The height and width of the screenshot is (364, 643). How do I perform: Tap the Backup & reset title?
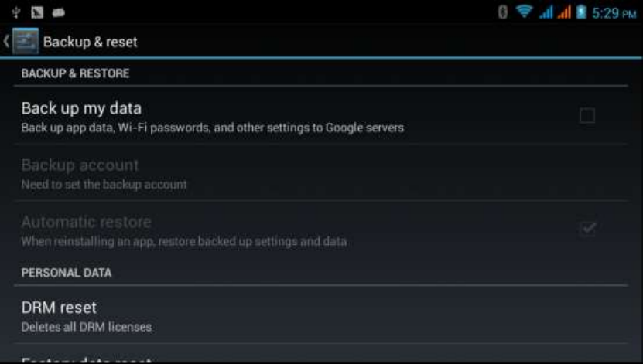[91, 42]
